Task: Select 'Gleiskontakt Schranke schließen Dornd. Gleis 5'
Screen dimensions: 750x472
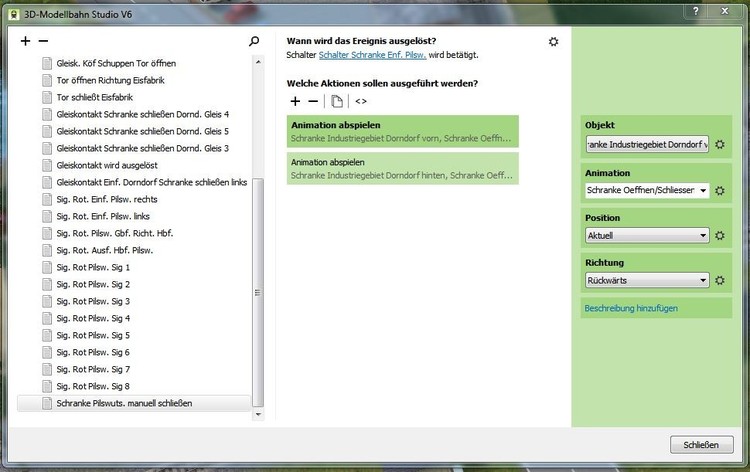Action: pyautogui.click(x=143, y=131)
